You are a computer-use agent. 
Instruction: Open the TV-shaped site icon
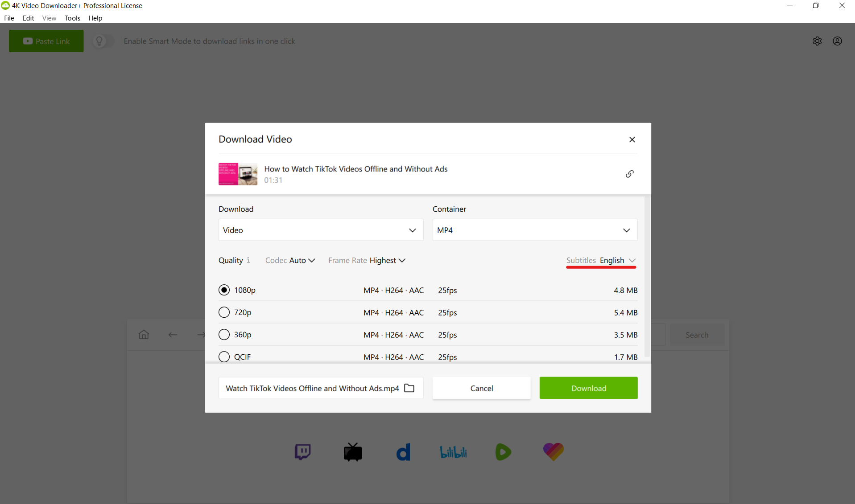click(353, 452)
